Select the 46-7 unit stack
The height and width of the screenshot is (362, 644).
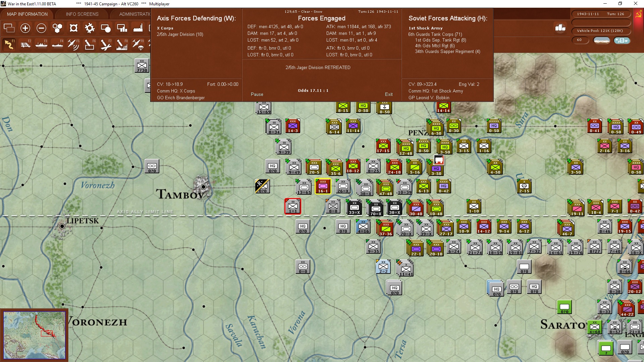coord(567,228)
